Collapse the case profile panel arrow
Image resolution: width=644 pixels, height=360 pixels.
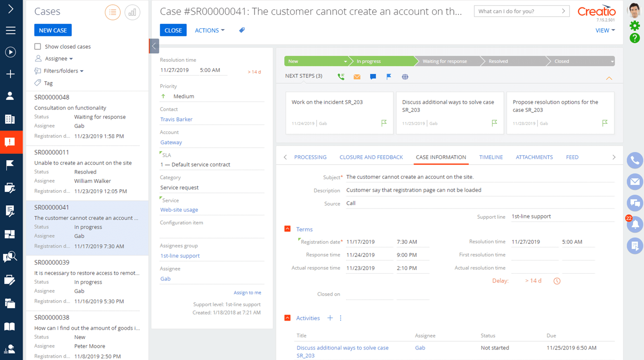tap(154, 46)
